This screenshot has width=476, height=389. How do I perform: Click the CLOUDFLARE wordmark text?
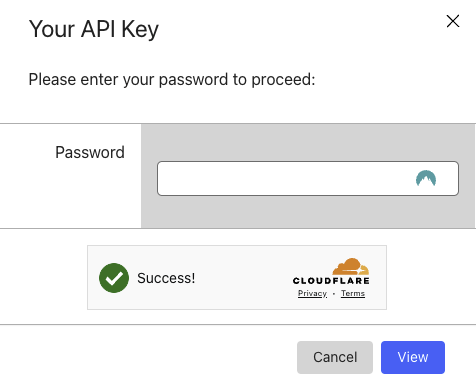click(331, 281)
